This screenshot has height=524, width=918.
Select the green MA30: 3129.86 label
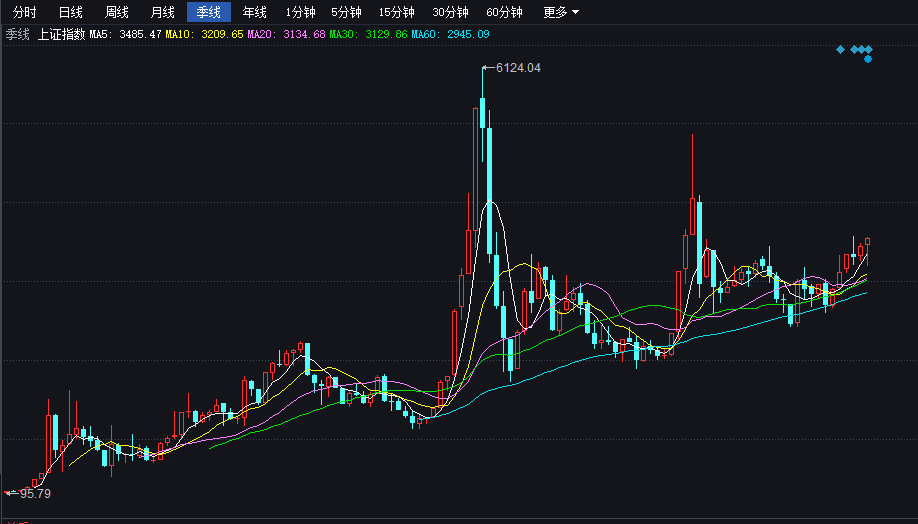(x=368, y=34)
